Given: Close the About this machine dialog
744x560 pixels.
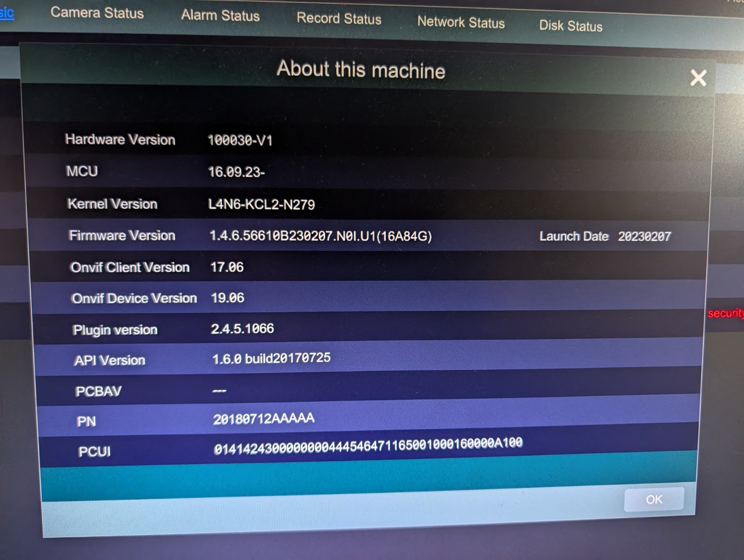Looking at the screenshot, I should tap(698, 78).
